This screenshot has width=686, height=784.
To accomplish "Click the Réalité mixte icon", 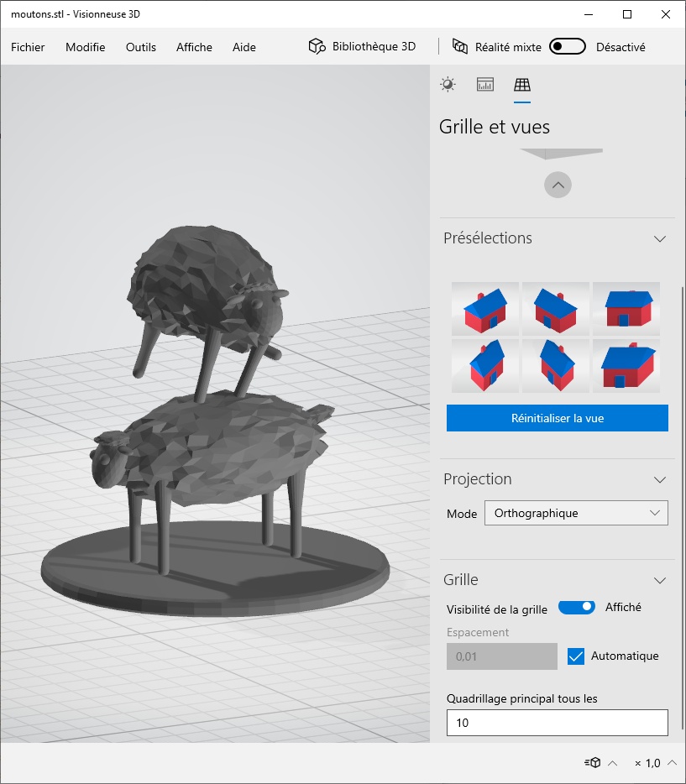I will pos(460,46).
